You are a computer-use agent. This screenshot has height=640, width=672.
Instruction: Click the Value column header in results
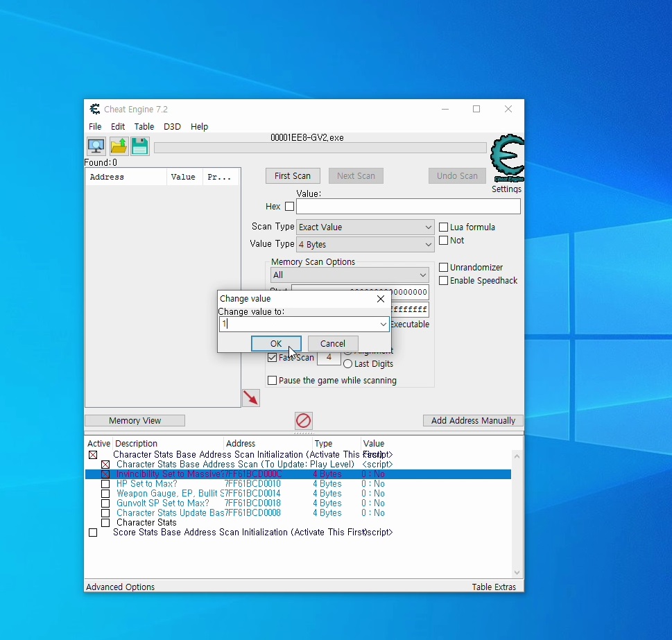click(x=184, y=177)
